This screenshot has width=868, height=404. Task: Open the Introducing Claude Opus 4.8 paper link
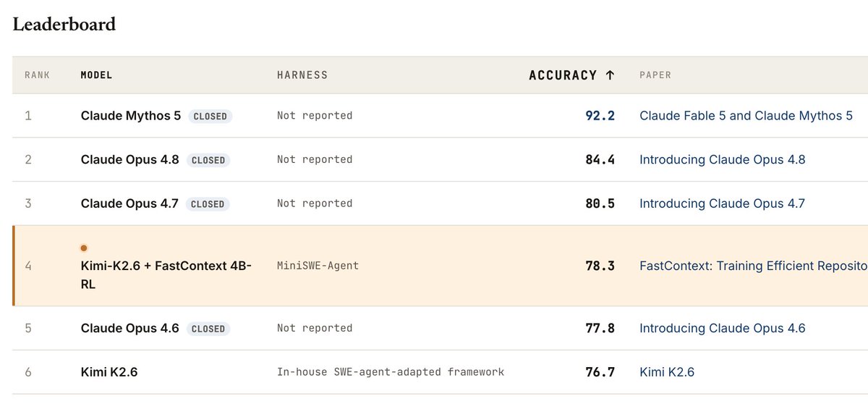point(722,160)
